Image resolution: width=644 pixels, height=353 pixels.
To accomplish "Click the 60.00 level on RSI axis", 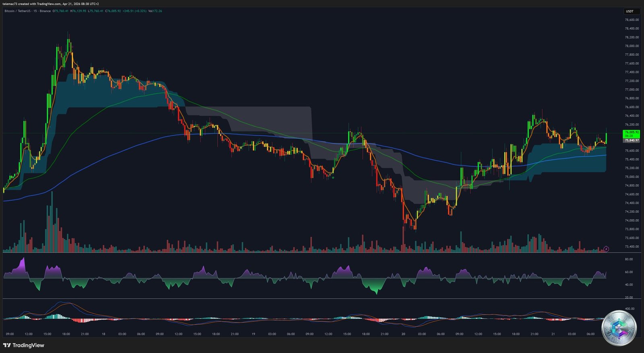I will [x=629, y=272].
